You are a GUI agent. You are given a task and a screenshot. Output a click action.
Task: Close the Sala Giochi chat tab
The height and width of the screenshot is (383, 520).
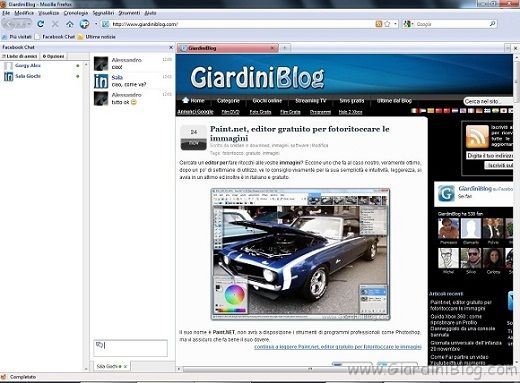click(125, 366)
